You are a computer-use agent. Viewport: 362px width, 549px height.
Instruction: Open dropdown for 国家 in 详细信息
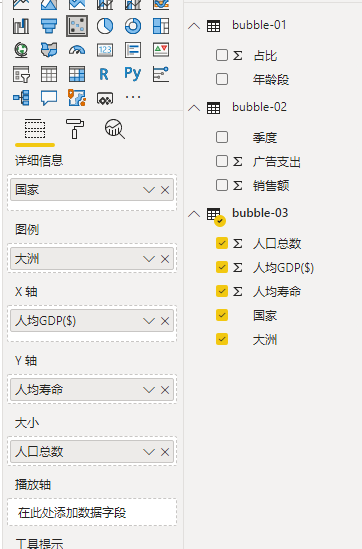pyautogui.click(x=149, y=190)
